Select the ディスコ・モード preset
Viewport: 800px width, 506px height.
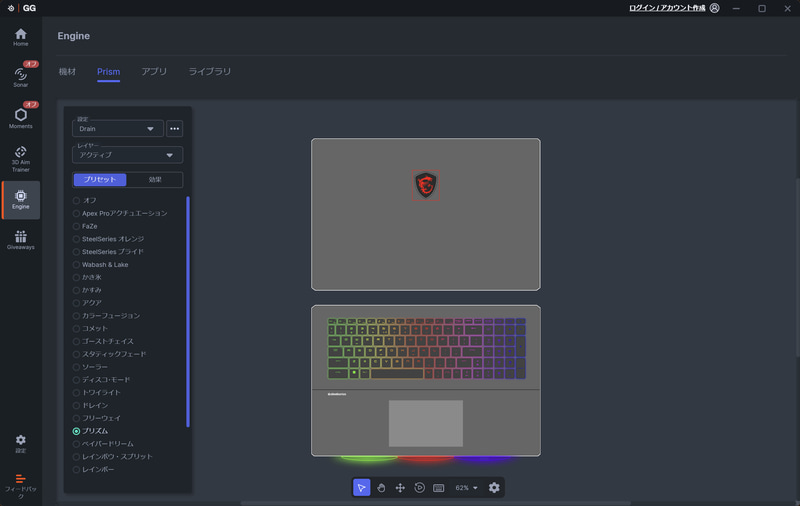click(102, 380)
